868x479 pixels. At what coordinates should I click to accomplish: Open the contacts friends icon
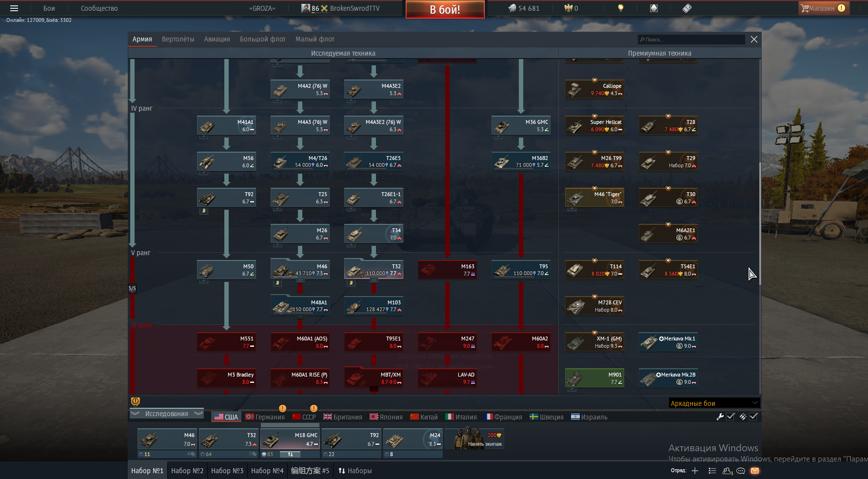(x=728, y=471)
